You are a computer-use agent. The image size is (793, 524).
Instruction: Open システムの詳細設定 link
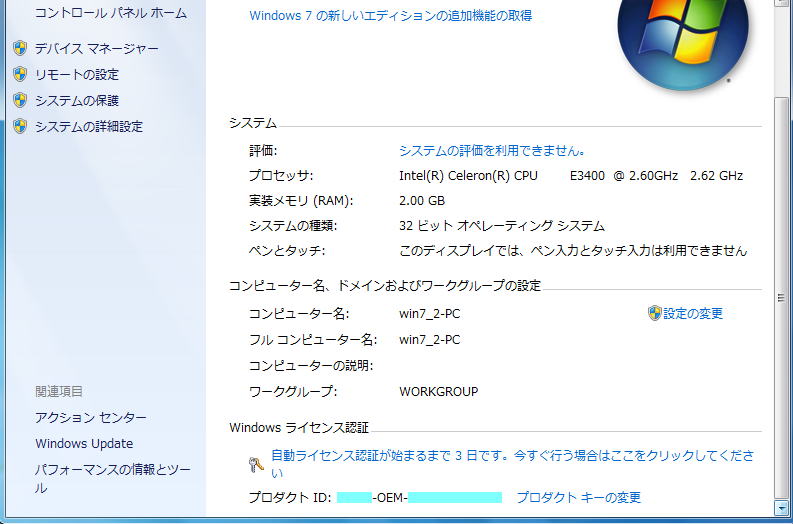[x=89, y=126]
